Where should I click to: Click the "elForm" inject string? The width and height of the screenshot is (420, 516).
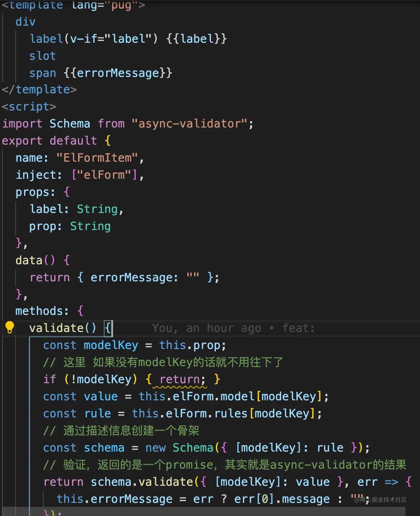pyautogui.click(x=104, y=175)
